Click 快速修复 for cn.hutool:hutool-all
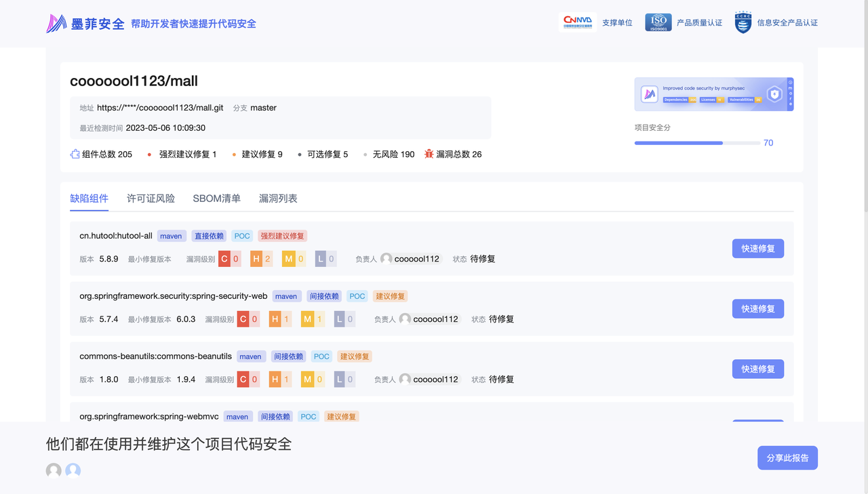Screen dimensions: 868x494 (x=757, y=249)
